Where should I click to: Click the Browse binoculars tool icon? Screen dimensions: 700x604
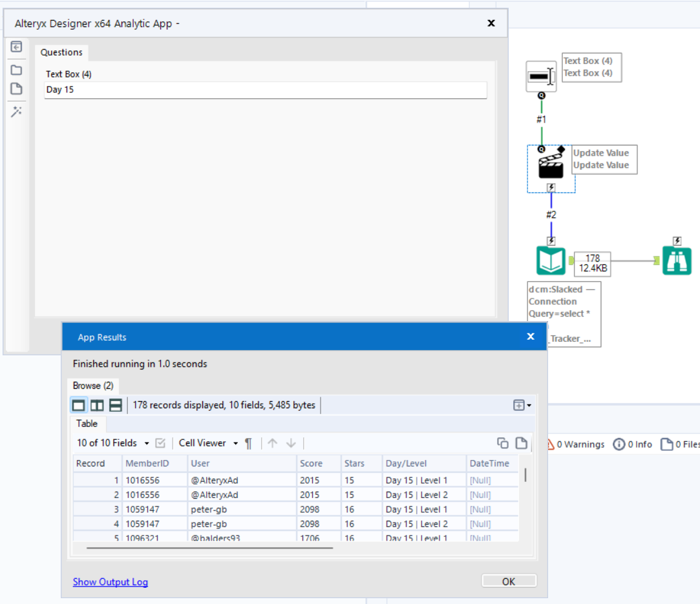click(677, 260)
